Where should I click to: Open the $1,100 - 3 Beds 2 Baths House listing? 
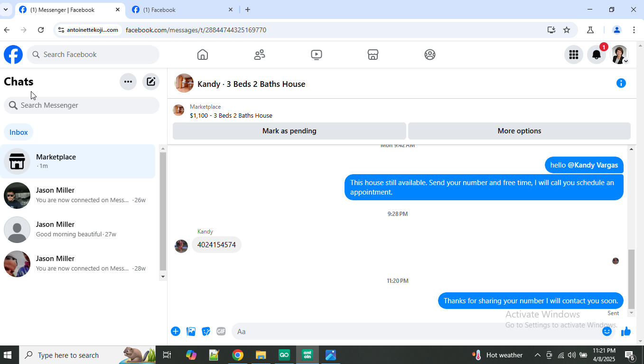[231, 115]
